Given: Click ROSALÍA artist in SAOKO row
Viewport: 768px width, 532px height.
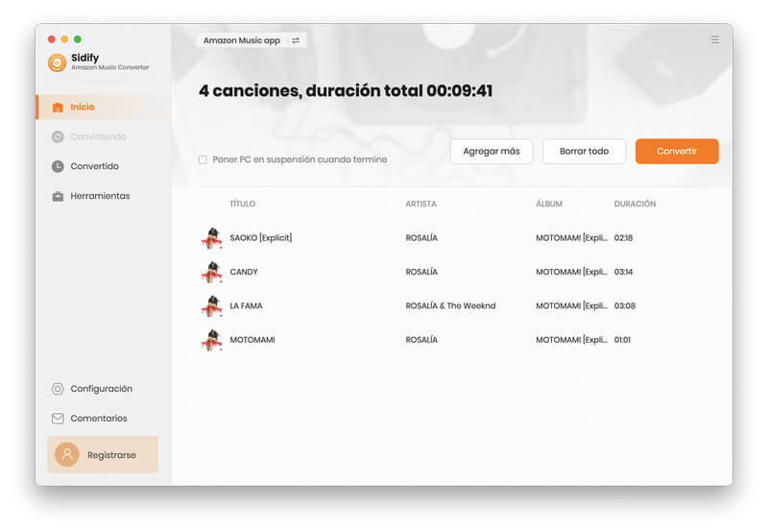Looking at the screenshot, I should coord(421,238).
